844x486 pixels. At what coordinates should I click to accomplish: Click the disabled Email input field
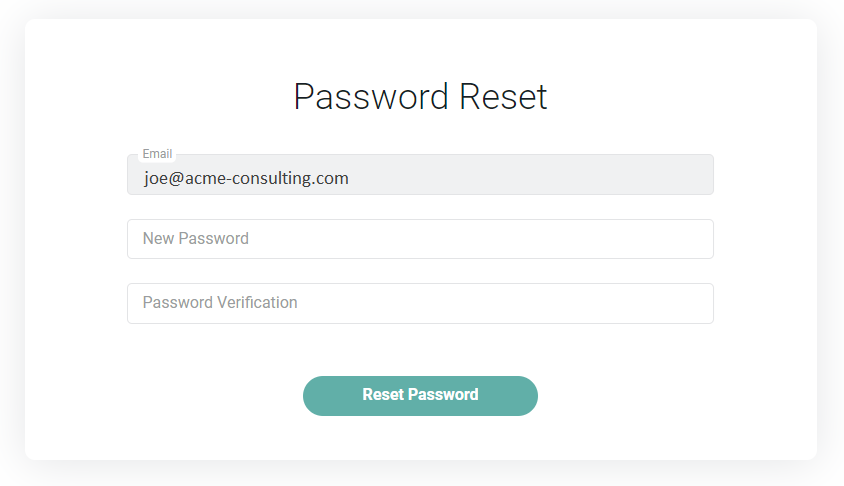tap(420, 177)
